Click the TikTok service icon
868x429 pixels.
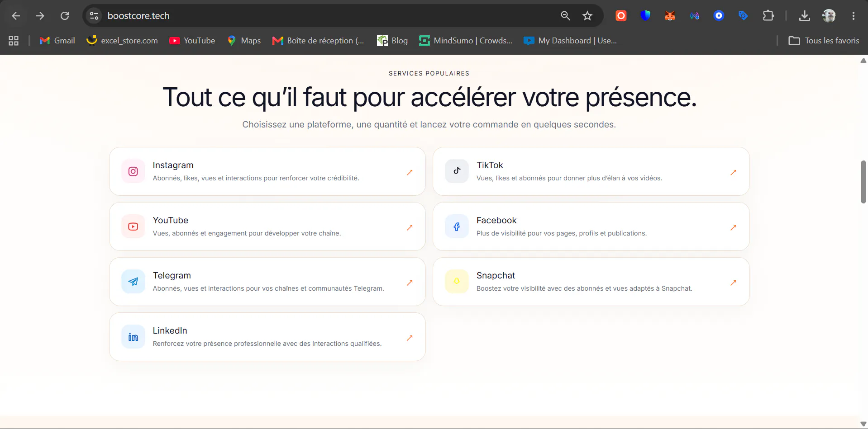pyautogui.click(x=457, y=171)
